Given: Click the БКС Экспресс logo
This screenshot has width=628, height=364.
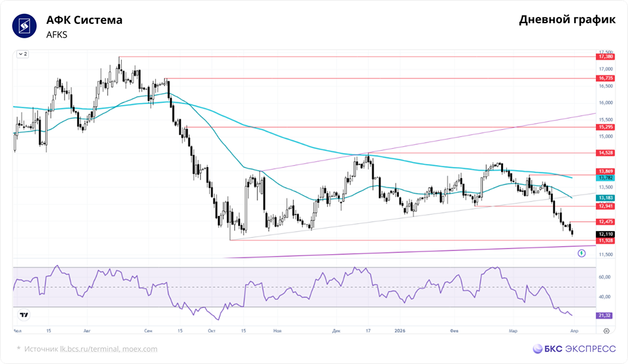Looking at the screenshot, I should pyautogui.click(x=574, y=349).
